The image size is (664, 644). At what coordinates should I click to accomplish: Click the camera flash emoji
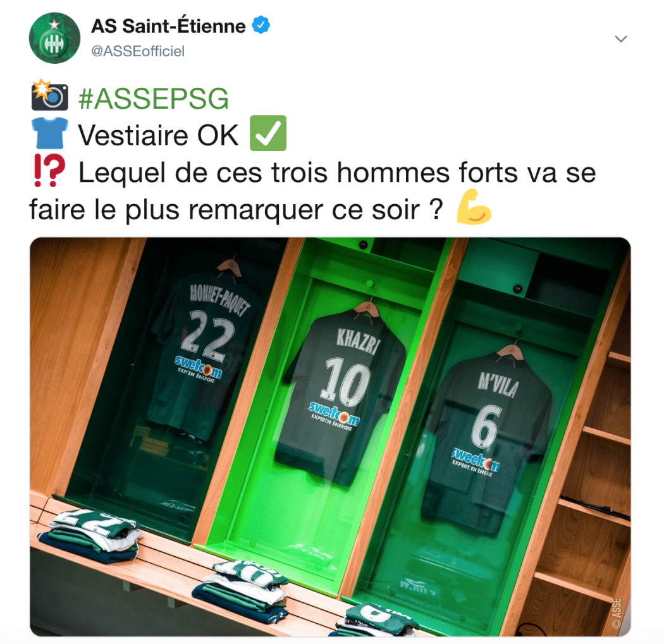click(x=49, y=95)
